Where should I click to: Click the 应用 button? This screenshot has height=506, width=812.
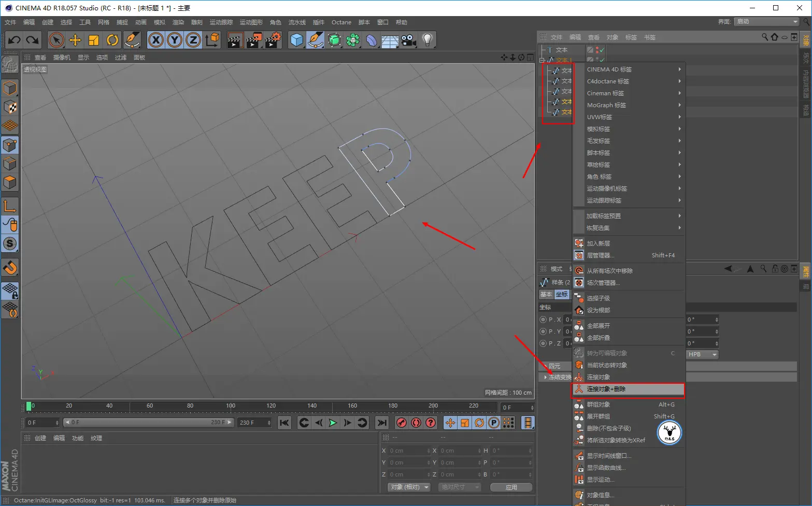point(511,487)
